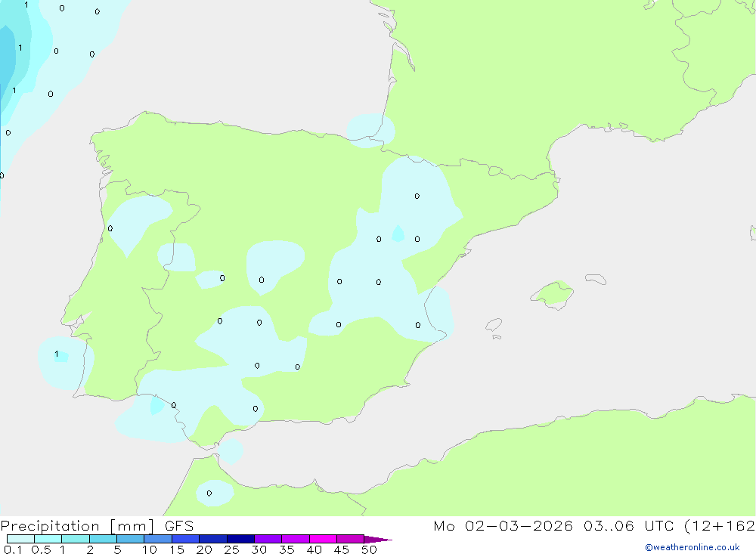This screenshot has width=756, height=554.
Task: Click the 'Mo 02-03-2026' date text
Action: 503,526
